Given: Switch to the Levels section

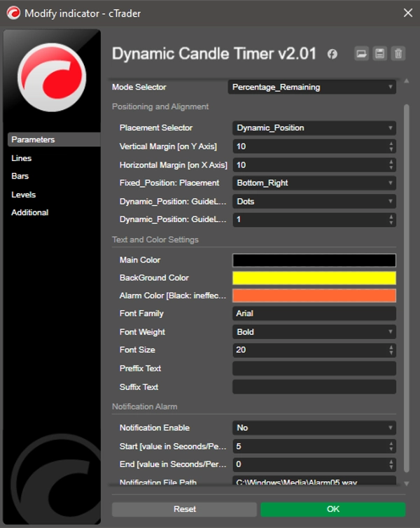Looking at the screenshot, I should pyautogui.click(x=24, y=195).
